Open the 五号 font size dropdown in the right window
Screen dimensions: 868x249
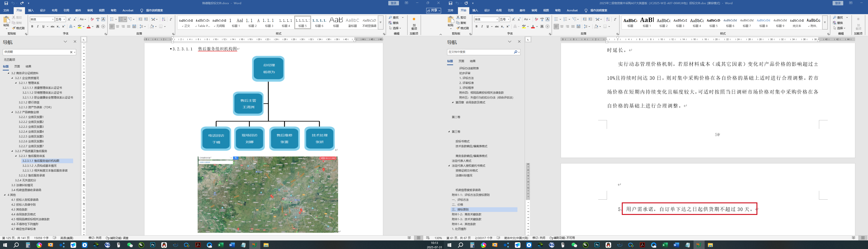(509, 19)
